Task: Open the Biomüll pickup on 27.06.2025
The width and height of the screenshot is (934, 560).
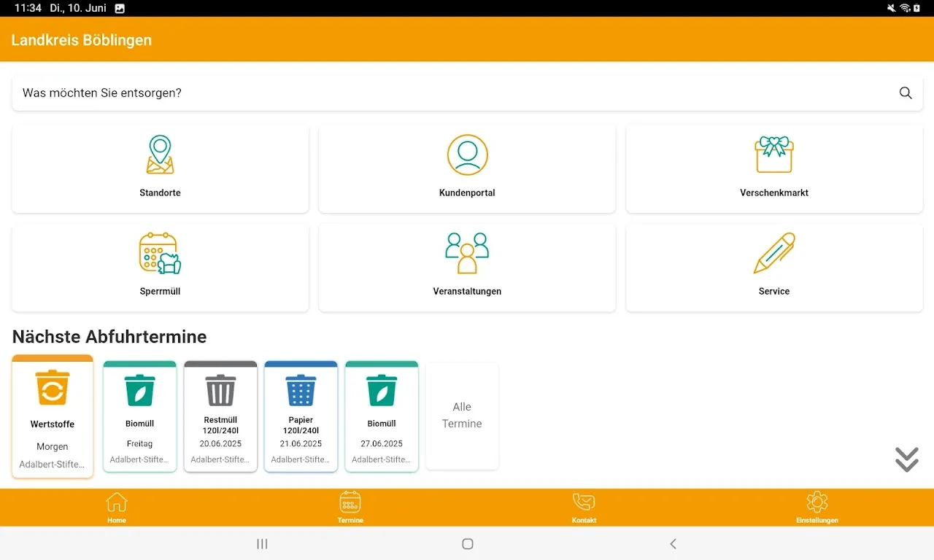Action: click(x=382, y=417)
